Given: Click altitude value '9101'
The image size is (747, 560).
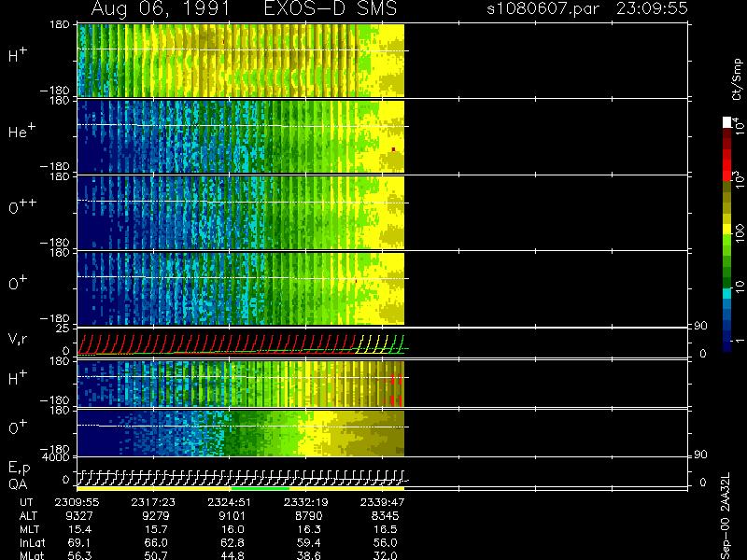Looking at the screenshot, I should coord(232,516).
